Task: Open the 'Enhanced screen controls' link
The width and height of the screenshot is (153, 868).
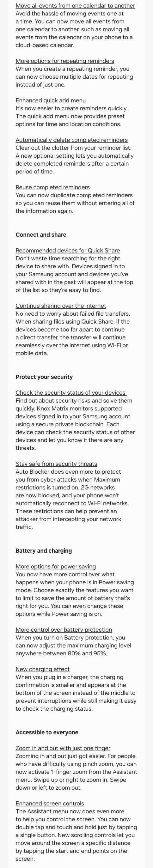Action: (x=50, y=803)
